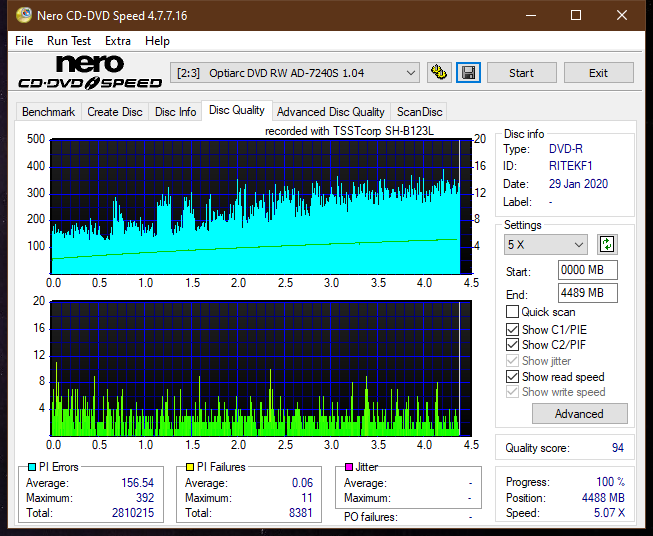
Task: Close the Nero CD-DVD Speed window
Action: point(622,15)
